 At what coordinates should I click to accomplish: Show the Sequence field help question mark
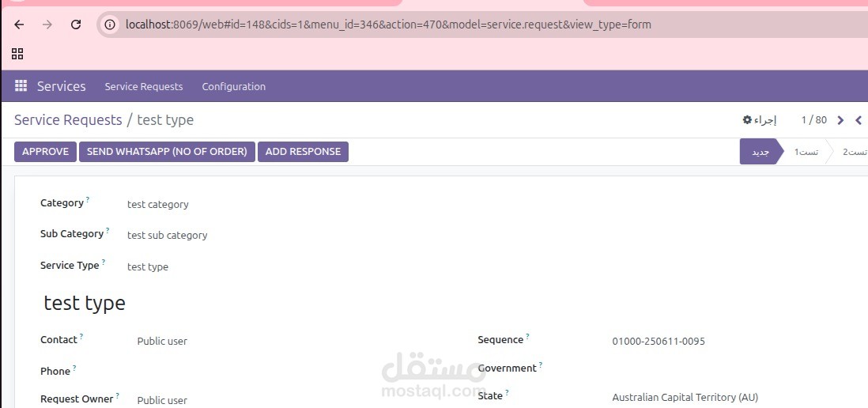tap(527, 336)
